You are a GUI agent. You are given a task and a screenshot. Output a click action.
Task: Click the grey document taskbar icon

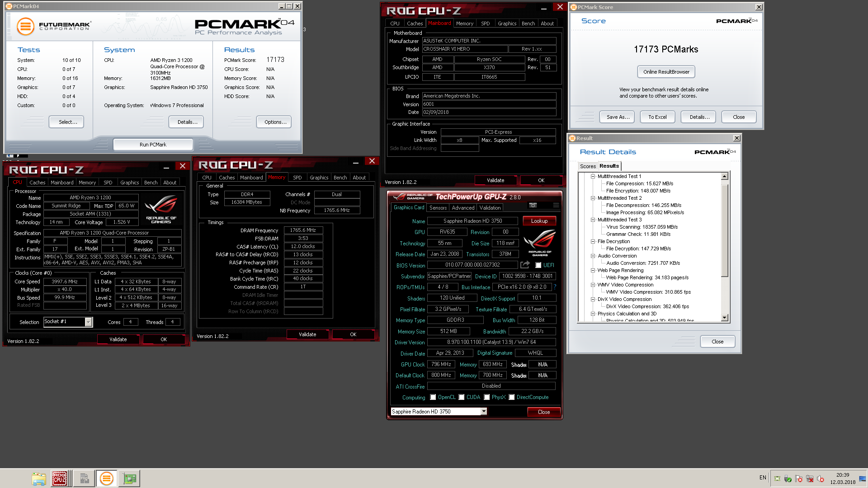(84, 479)
